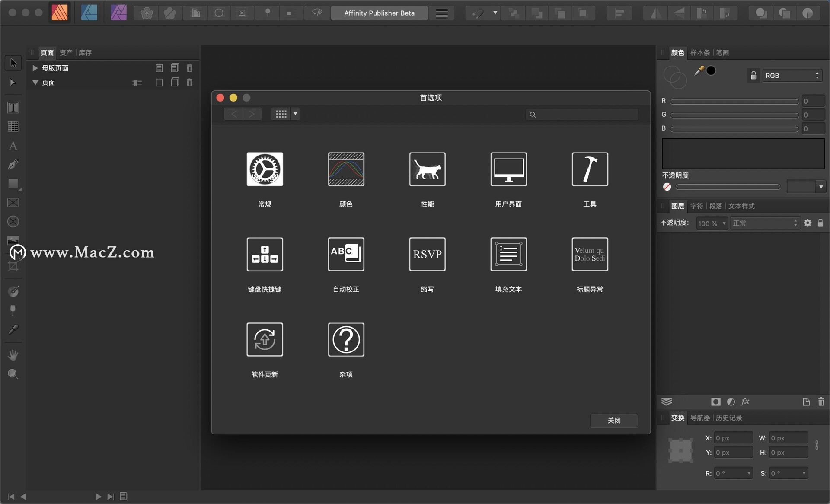Open 工具 (Tools) preferences
830x504 pixels.
(x=589, y=169)
